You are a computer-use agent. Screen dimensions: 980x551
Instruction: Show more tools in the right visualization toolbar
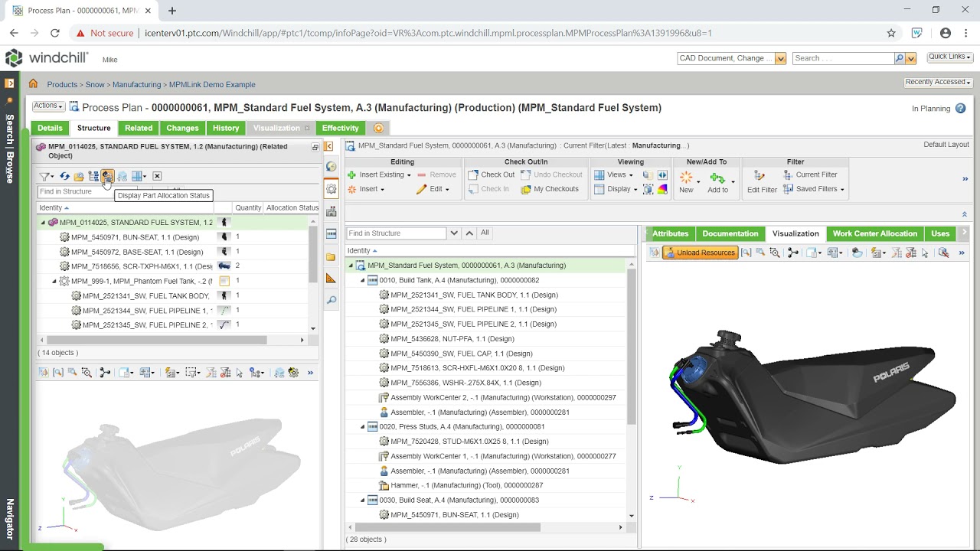point(962,253)
